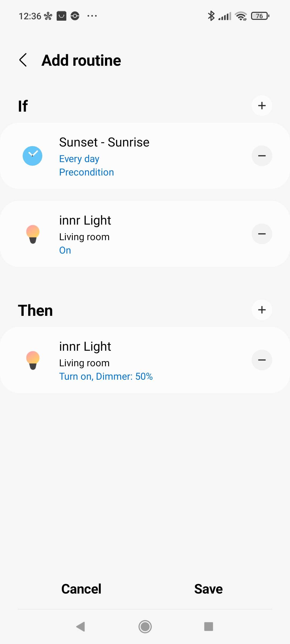Image resolution: width=290 pixels, height=644 pixels.
Task: Remove the Sunset - Sunrise condition
Action: (x=262, y=156)
